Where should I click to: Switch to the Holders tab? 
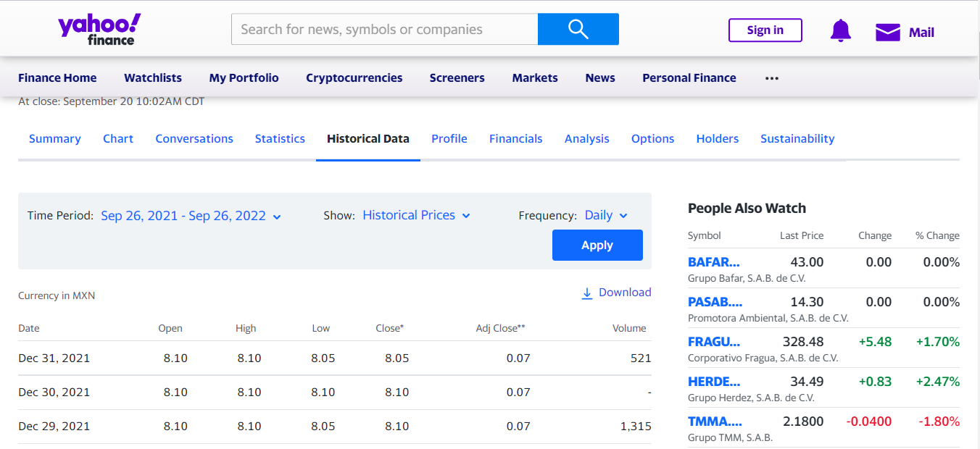click(x=718, y=139)
